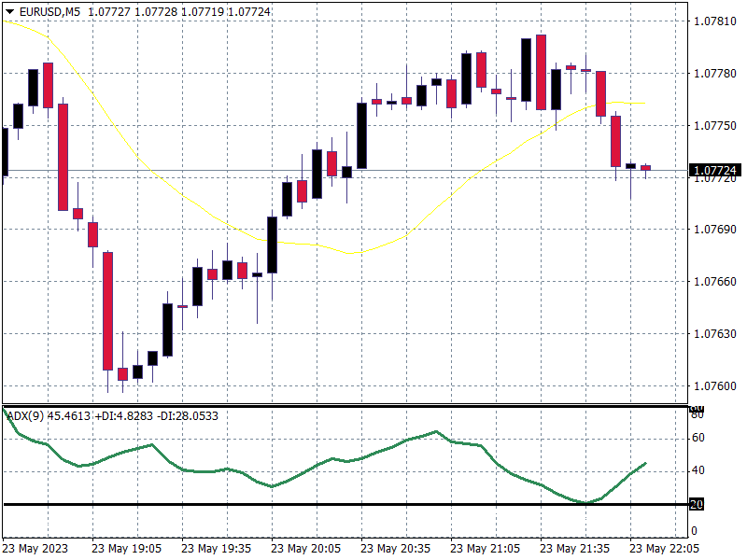This screenshot has width=747, height=560.
Task: Click the last candle on the chart
Action: 645,168
